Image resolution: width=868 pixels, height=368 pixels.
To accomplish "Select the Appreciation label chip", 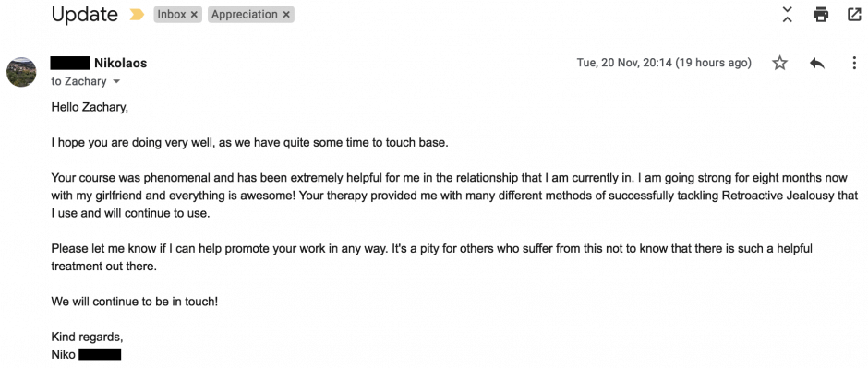I will [251, 15].
